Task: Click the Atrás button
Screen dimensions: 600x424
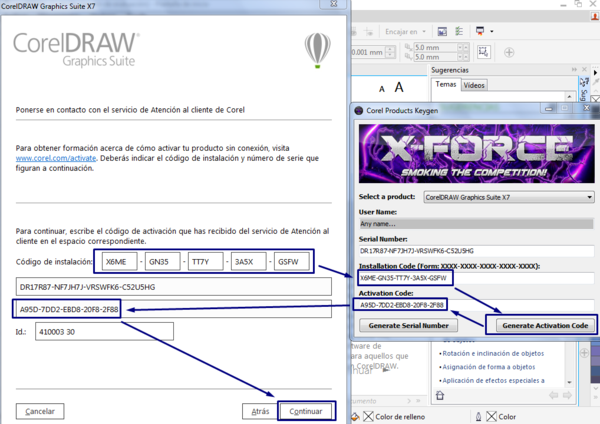Action: click(x=260, y=411)
